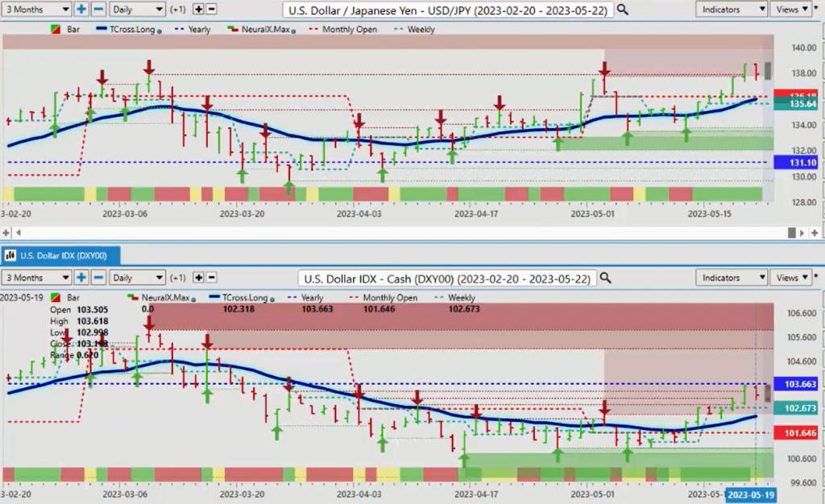Open the Daily interval dropdown in the bottom chart
This screenshot has height=504, width=825.
pyautogui.click(x=137, y=278)
